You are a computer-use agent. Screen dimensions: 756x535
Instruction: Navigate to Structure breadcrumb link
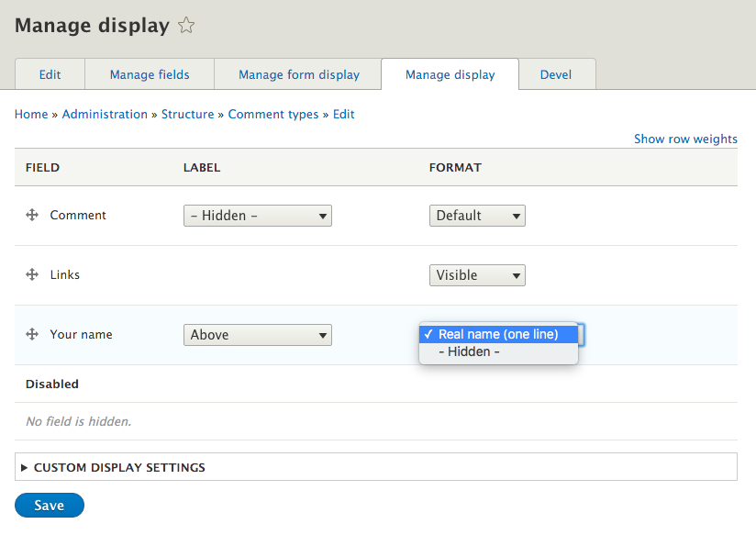tap(188, 114)
